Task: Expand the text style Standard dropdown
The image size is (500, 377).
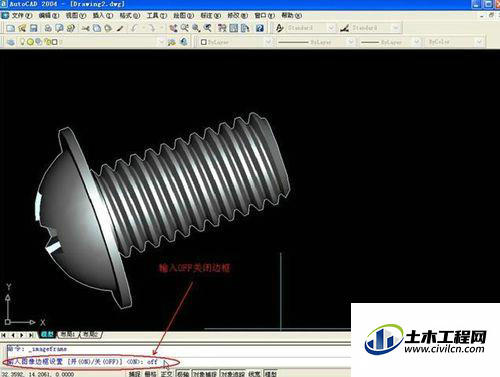Action: [331, 28]
